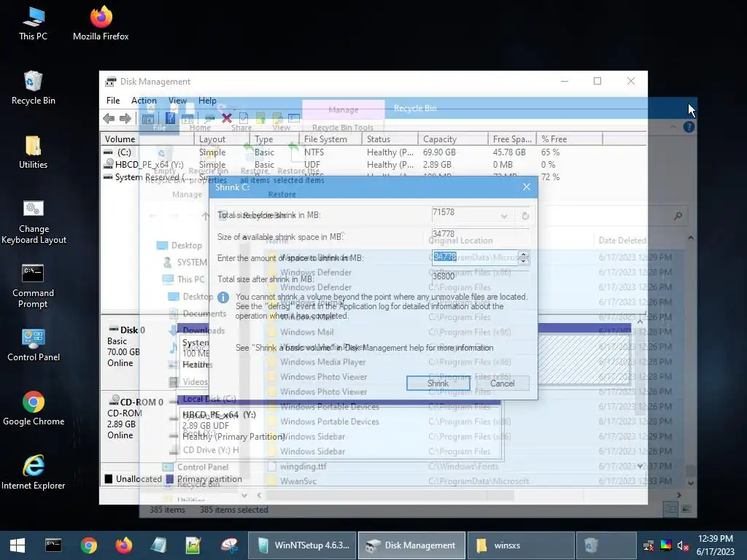Viewport: 747px width, 560px height.
Task: Click the muted speaker icon in system tray
Action: click(683, 545)
